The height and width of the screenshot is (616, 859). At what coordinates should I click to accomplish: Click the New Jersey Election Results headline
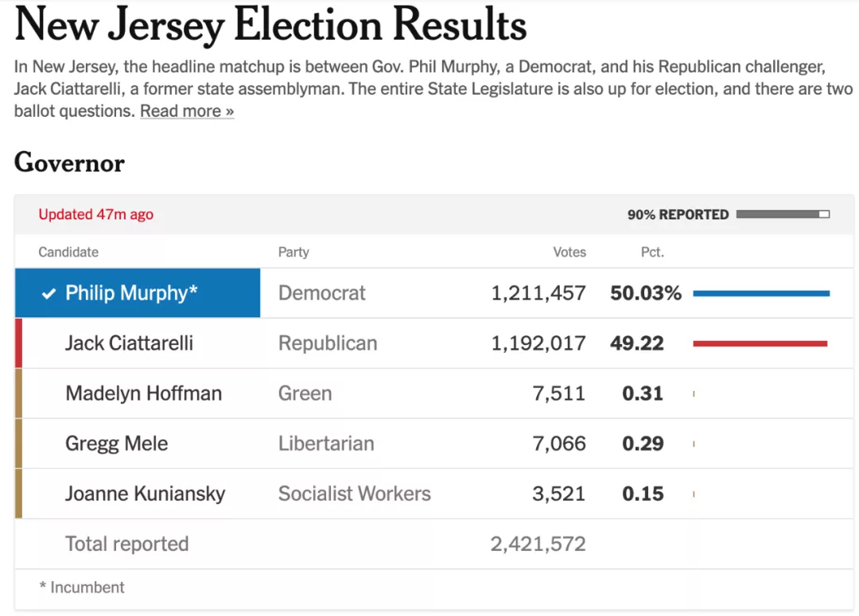(x=270, y=25)
